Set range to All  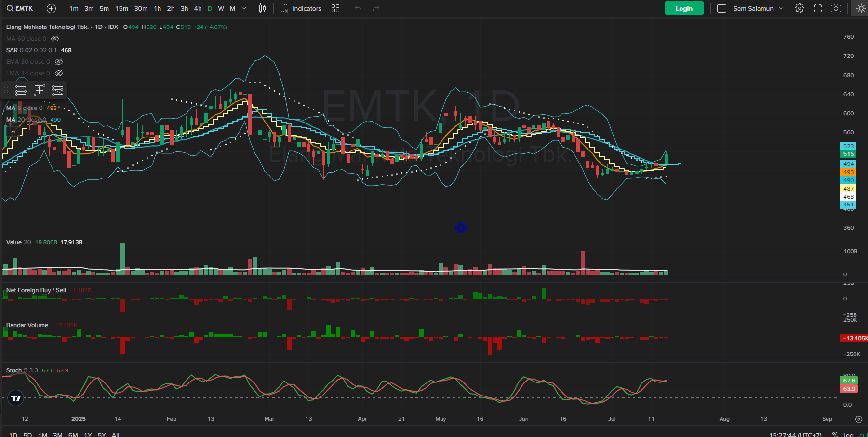point(116,434)
